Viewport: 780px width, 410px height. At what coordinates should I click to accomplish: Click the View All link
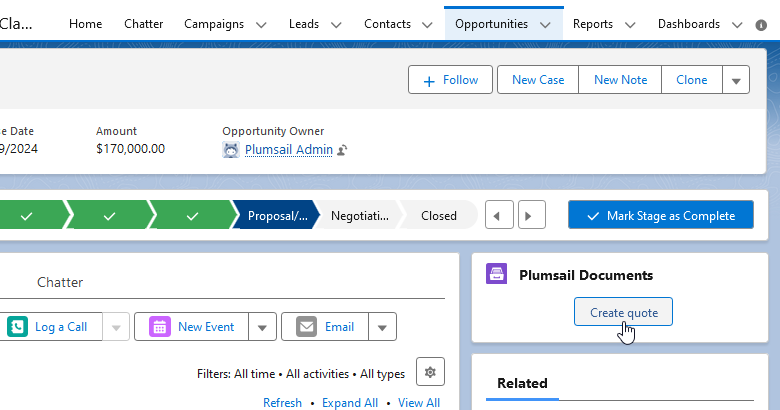pyautogui.click(x=419, y=403)
